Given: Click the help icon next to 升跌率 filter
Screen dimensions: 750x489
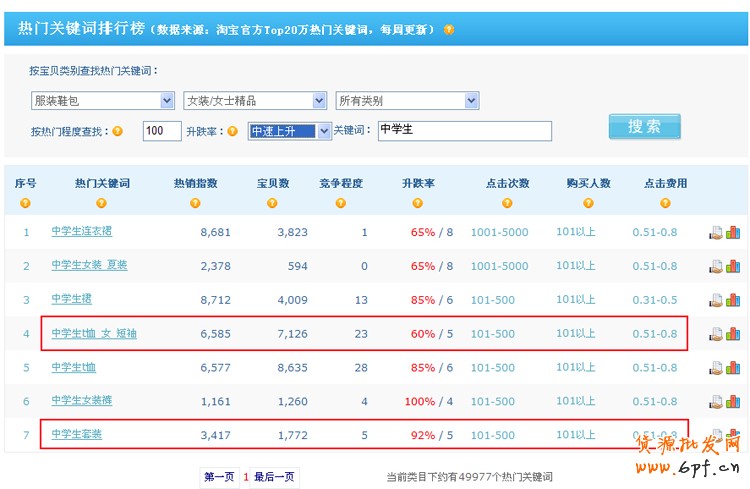Looking at the screenshot, I should tap(233, 132).
